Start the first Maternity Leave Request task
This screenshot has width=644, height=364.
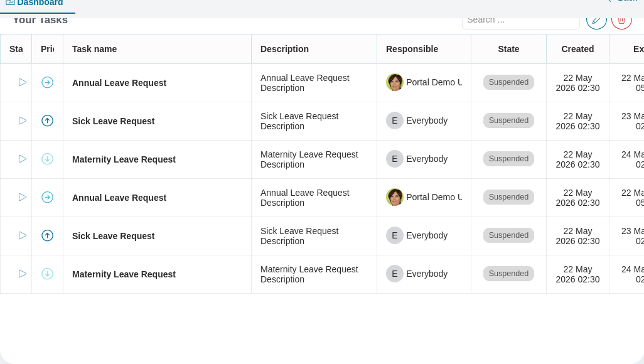coord(23,159)
